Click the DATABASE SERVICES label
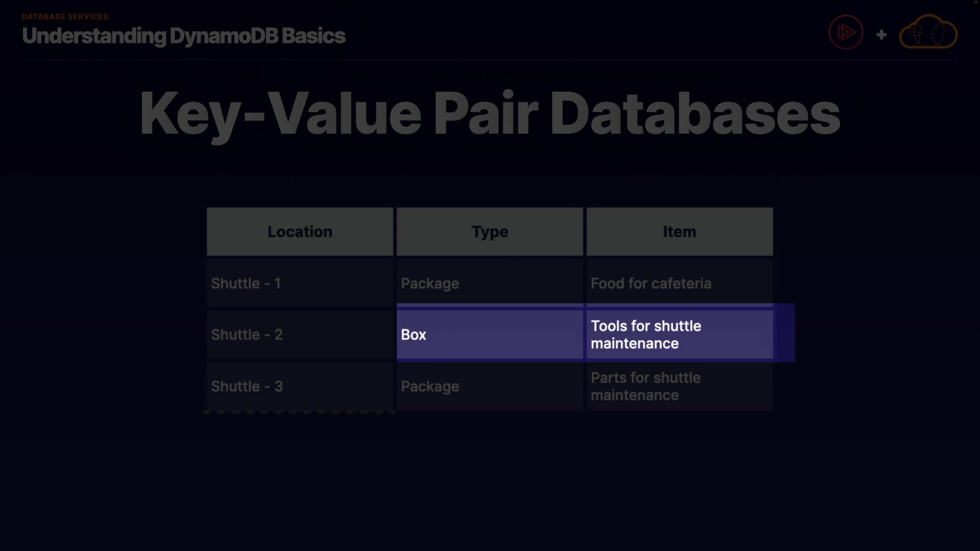Screen dimensions: 980x551 coord(65,16)
